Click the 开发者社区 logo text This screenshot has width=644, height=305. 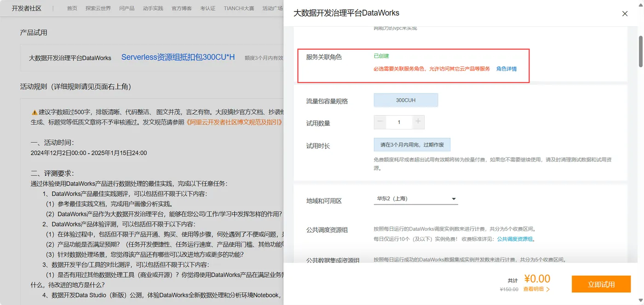pyautogui.click(x=27, y=8)
